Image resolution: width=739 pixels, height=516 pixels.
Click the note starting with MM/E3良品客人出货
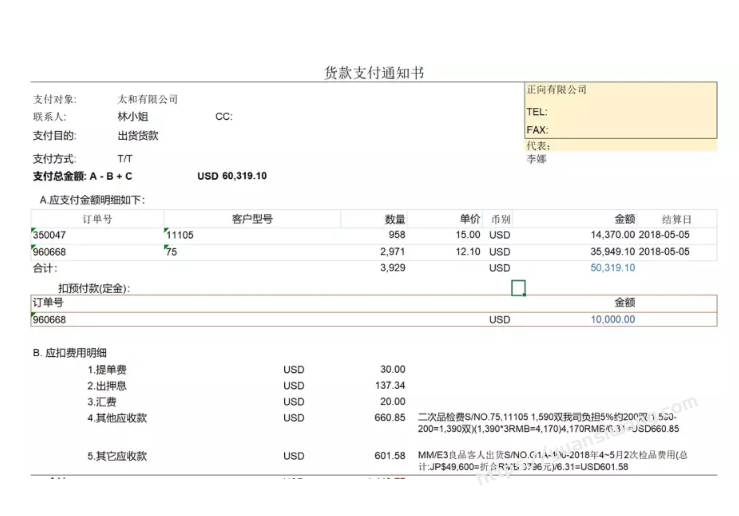552,461
